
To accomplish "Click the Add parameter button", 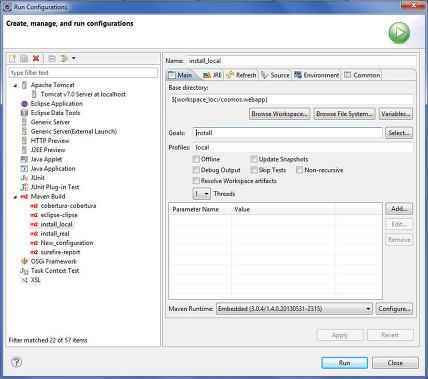I will click(399, 209).
